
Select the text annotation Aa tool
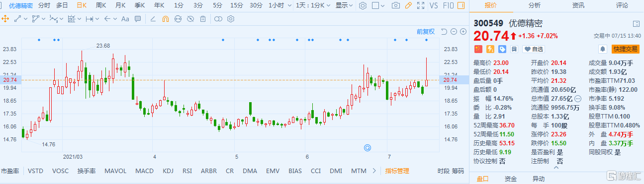click(x=125, y=19)
